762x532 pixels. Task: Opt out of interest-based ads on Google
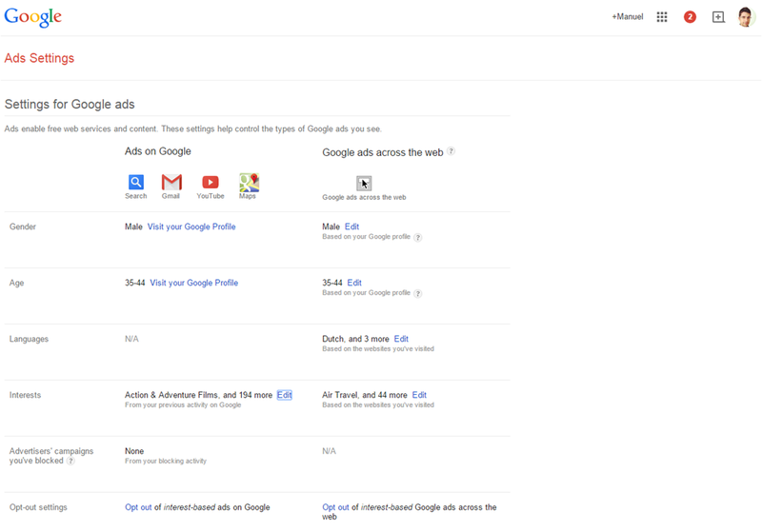click(x=138, y=507)
